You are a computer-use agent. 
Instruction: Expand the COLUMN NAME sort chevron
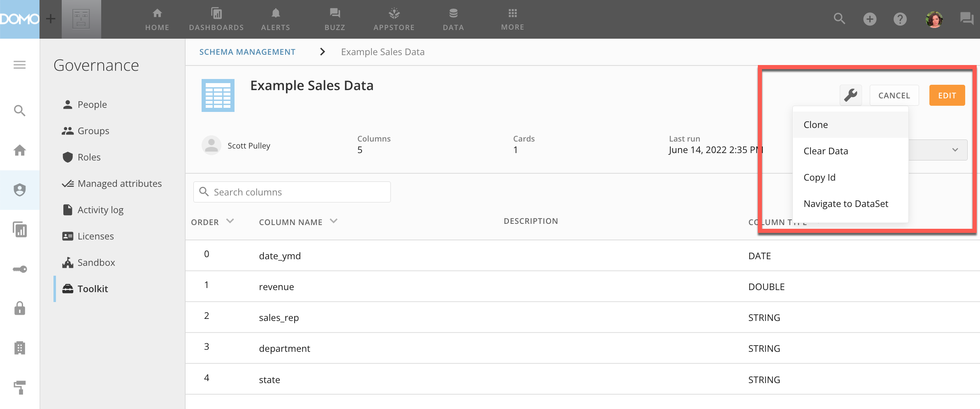coord(334,221)
